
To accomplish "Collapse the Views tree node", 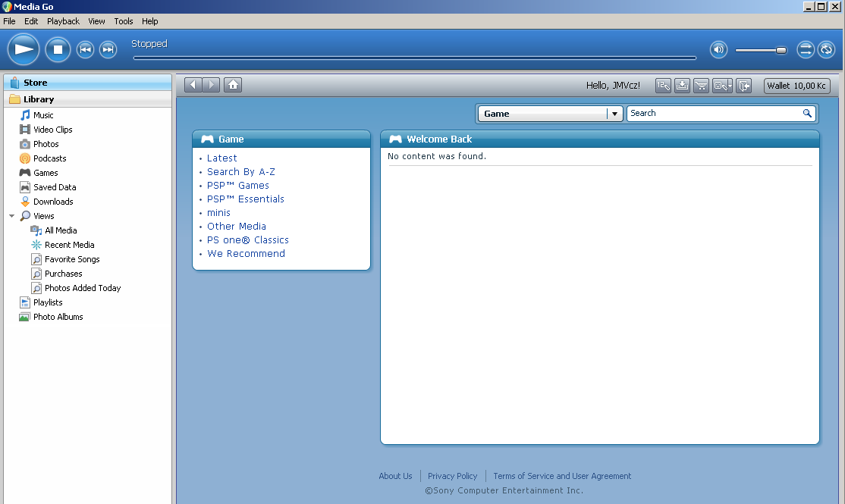I will [11, 216].
